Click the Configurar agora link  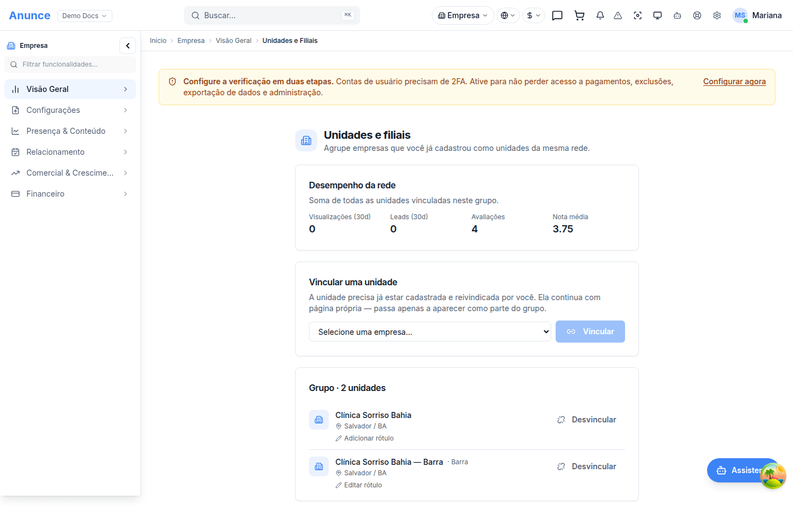tap(734, 82)
